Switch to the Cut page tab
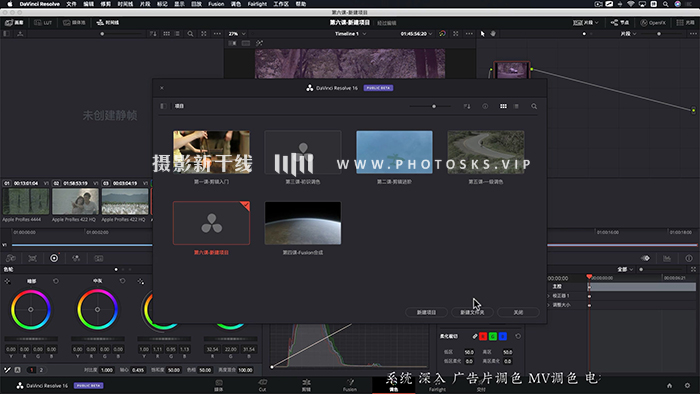 [262, 385]
